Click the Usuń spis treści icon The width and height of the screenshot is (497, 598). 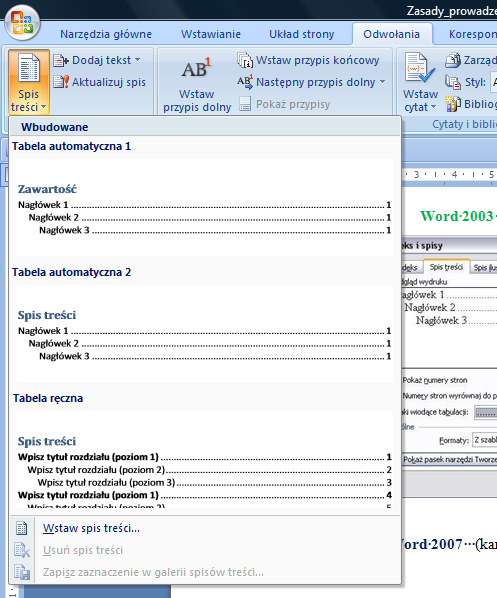(22, 550)
